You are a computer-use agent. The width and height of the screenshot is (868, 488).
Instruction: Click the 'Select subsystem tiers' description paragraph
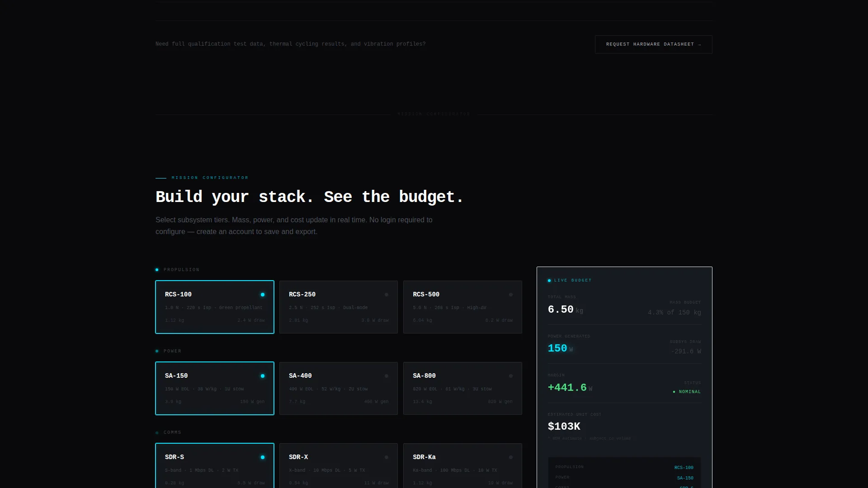(294, 225)
